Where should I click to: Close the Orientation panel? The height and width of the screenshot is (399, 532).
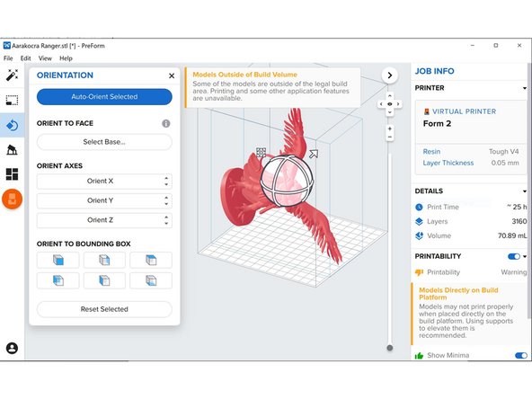tap(172, 75)
